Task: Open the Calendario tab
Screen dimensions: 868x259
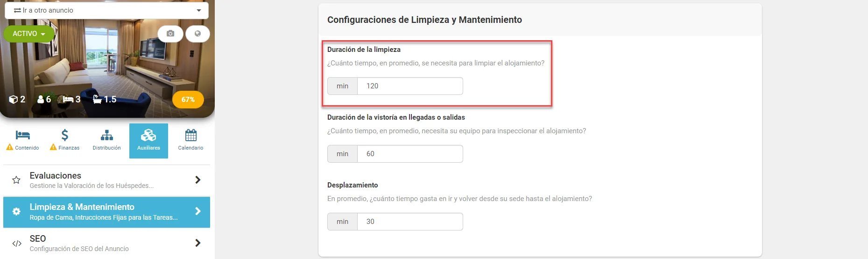Action: tap(191, 141)
